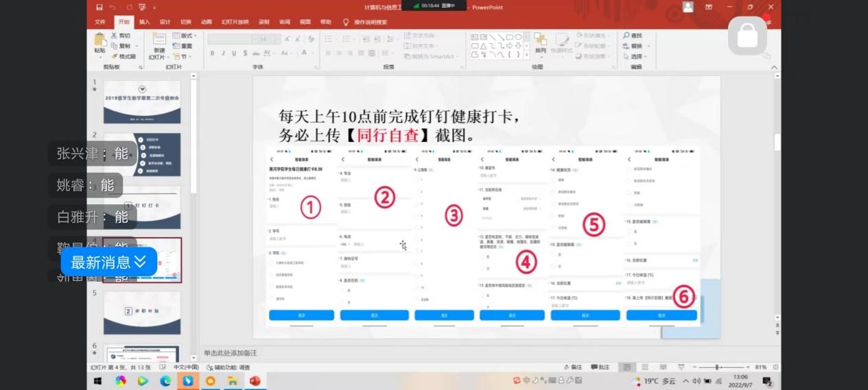Viewport: 868px width, 390px height.
Task: Collapse the ribbon with the chevron
Action: pos(775,67)
